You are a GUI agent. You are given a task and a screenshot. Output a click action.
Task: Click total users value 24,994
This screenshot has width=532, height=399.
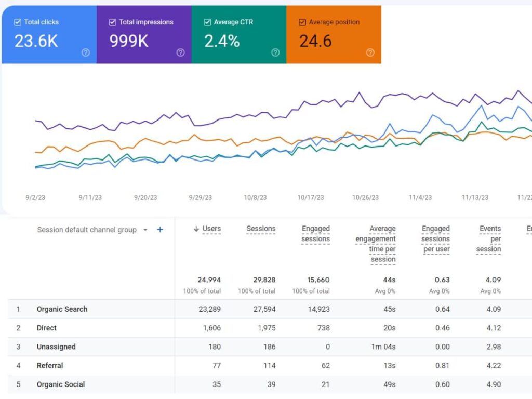pos(209,280)
